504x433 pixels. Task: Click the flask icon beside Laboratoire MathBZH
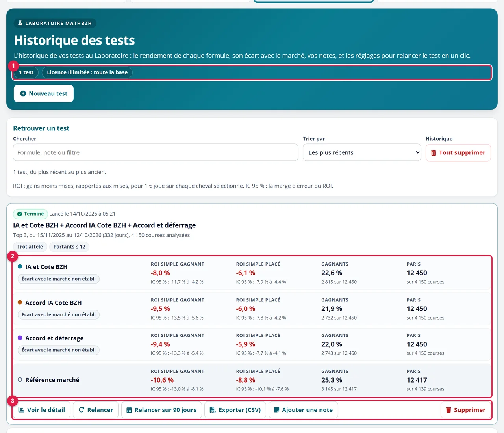[x=20, y=23]
